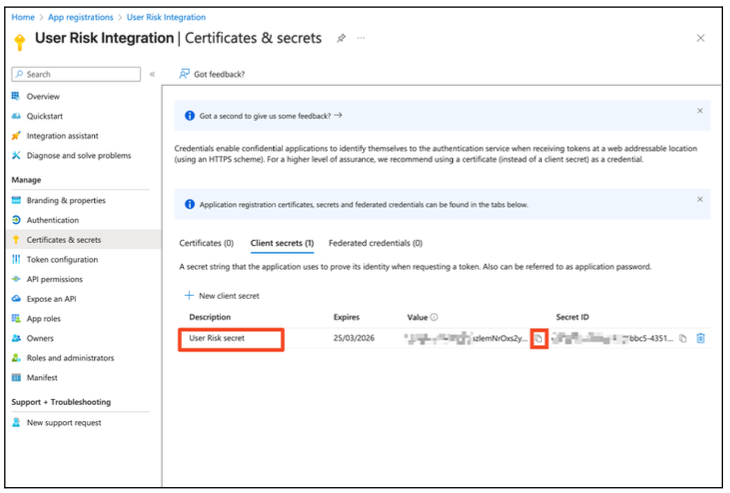The image size is (730, 493).
Task: Click the Description column header
Action: [x=210, y=317]
